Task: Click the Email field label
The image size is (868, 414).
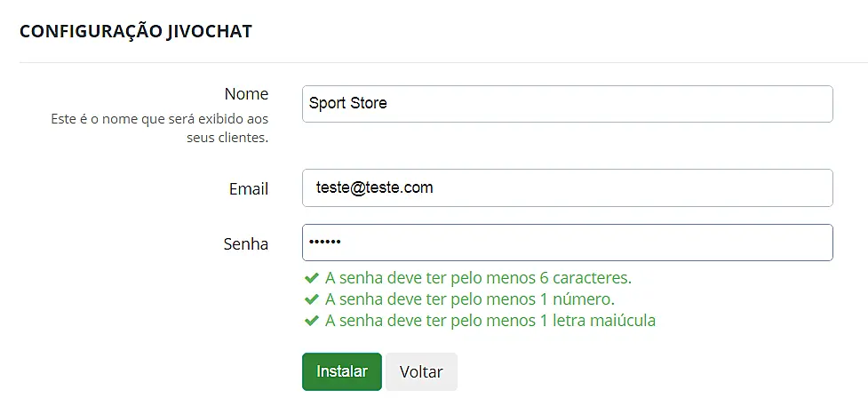Action: (248, 188)
